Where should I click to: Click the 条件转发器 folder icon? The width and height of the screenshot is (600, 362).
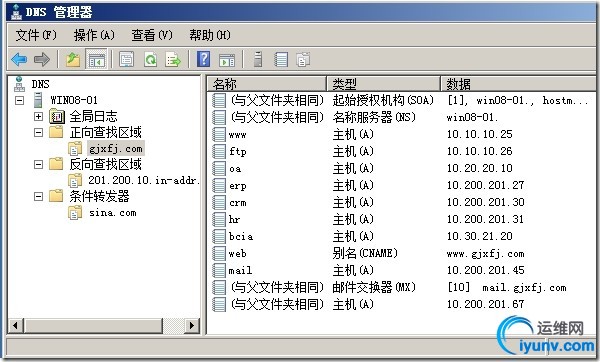56,196
